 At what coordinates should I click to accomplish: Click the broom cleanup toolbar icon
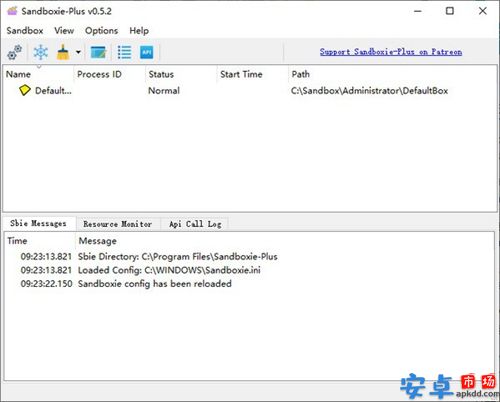point(63,52)
